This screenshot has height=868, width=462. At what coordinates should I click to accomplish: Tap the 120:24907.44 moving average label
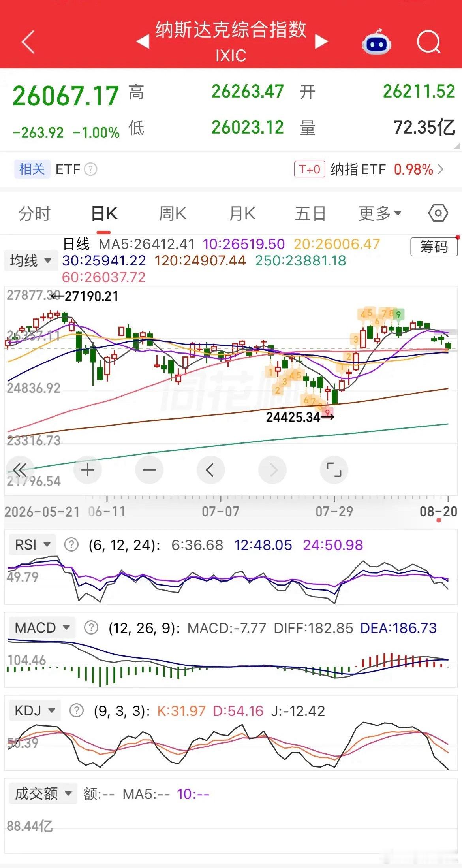pyautogui.click(x=200, y=261)
